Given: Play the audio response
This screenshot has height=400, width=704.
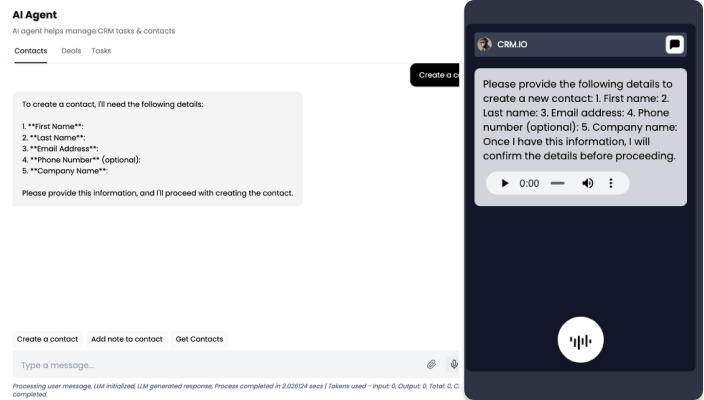Looking at the screenshot, I should (505, 183).
